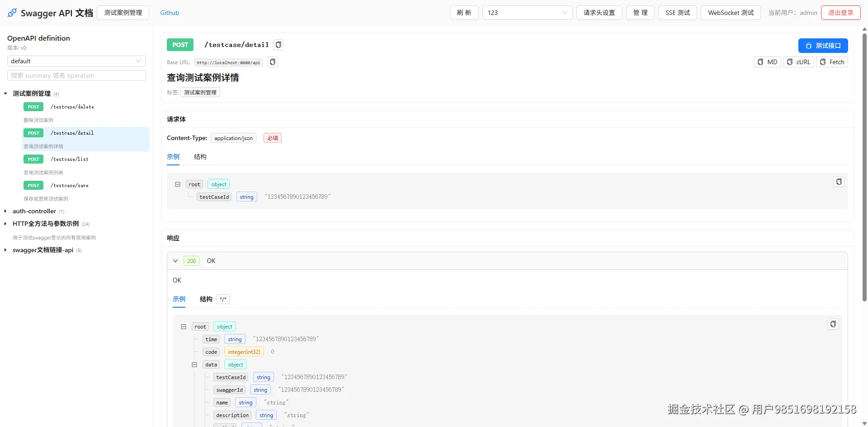Select the 示例 tab in response section
Screen dimensions: 868x427
(179, 299)
